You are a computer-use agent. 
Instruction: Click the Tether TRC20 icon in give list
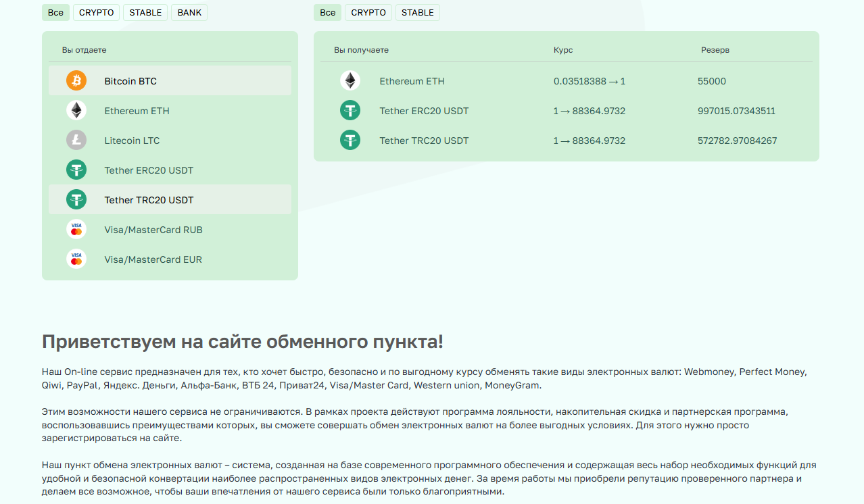tap(76, 199)
